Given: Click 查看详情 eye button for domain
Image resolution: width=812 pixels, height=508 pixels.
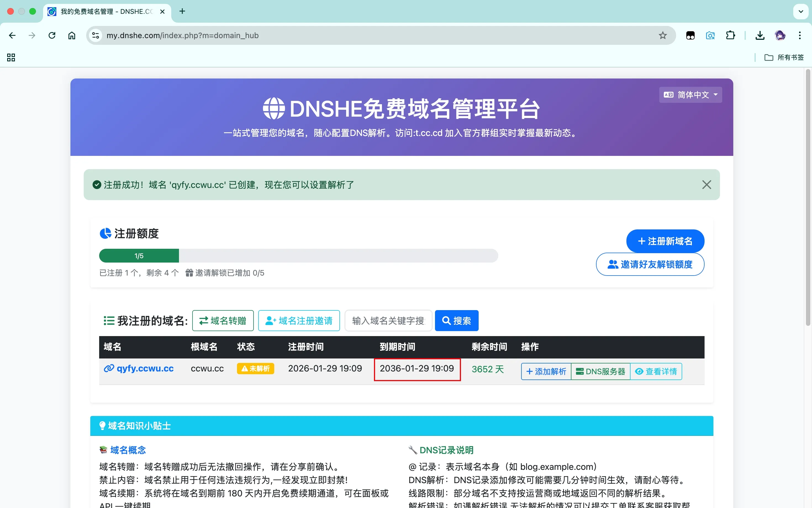Looking at the screenshot, I should click(656, 371).
